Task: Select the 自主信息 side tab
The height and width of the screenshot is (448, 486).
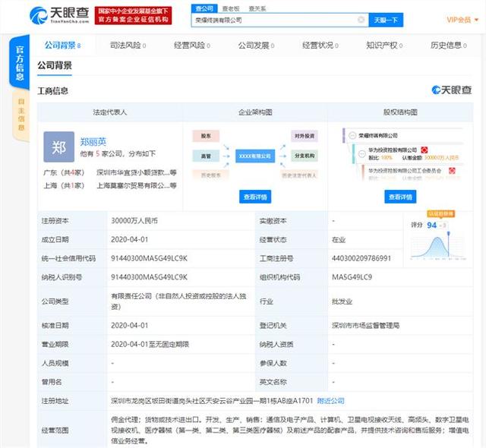Action: click(x=21, y=115)
